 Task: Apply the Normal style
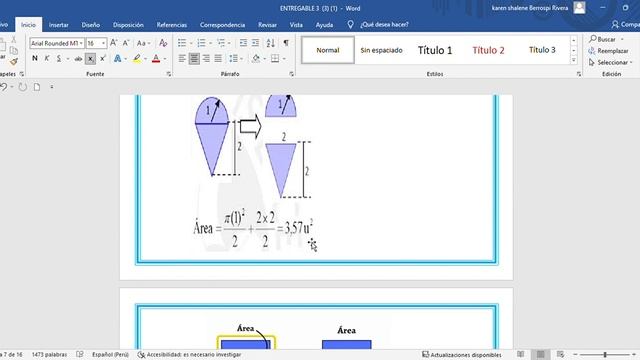point(328,50)
